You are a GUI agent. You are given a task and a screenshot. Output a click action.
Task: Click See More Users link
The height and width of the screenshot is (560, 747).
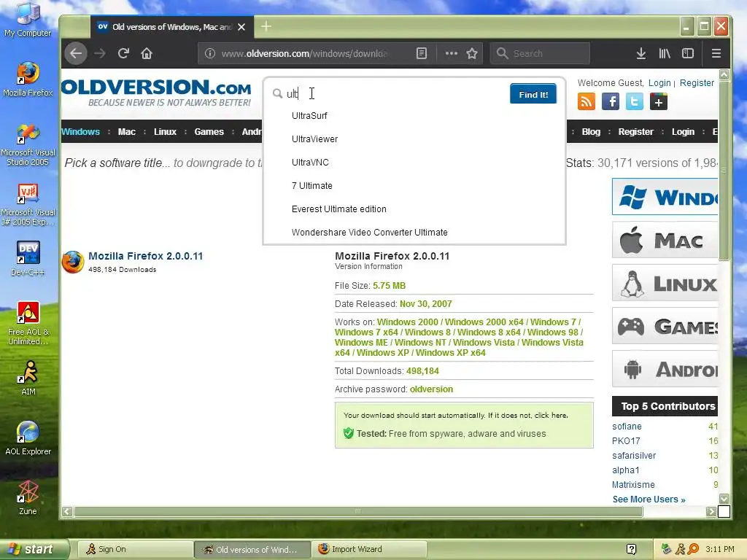[x=649, y=499]
